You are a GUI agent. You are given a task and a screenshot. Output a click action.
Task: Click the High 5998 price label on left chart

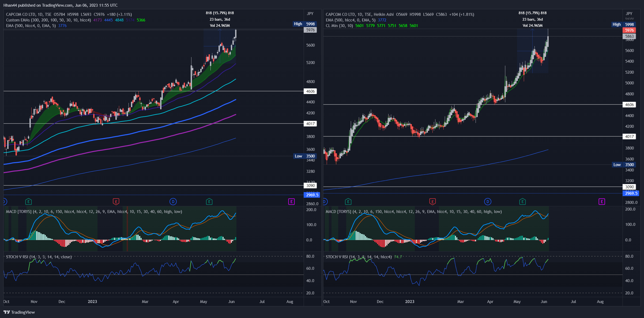click(x=305, y=24)
